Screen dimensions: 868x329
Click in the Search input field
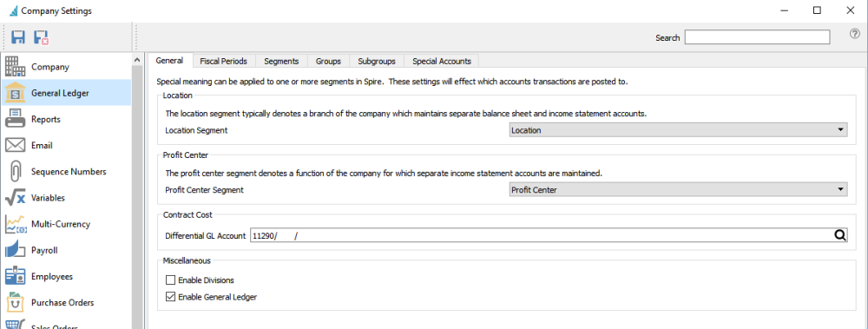coord(757,37)
